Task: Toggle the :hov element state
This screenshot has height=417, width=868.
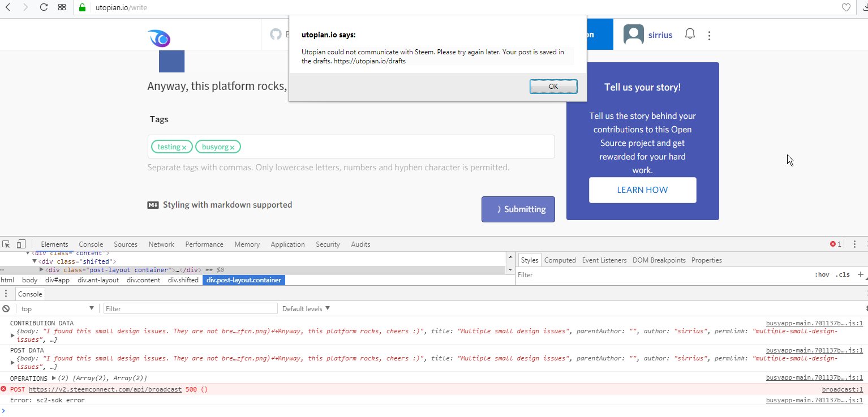Action: [x=822, y=274]
